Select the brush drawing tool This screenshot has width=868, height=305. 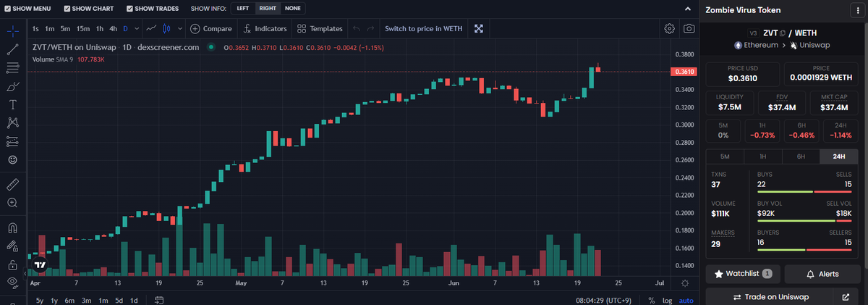tap(12, 86)
